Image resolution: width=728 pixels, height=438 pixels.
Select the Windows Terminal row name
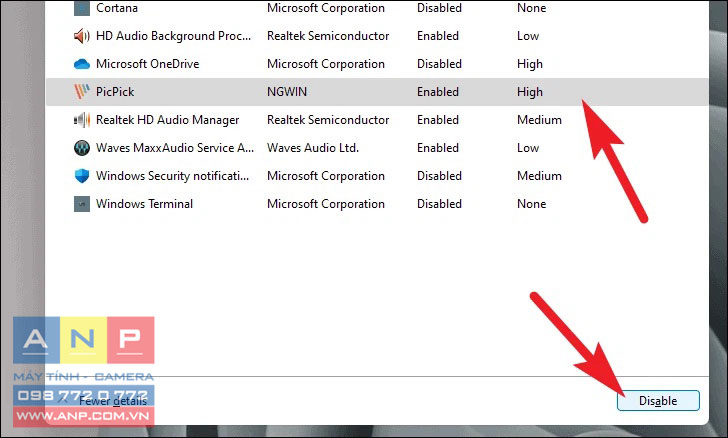(x=144, y=203)
